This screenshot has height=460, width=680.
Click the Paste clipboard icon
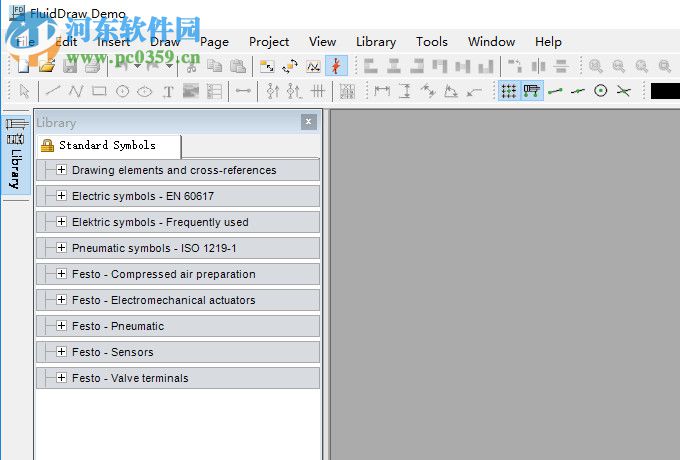[x=238, y=66]
